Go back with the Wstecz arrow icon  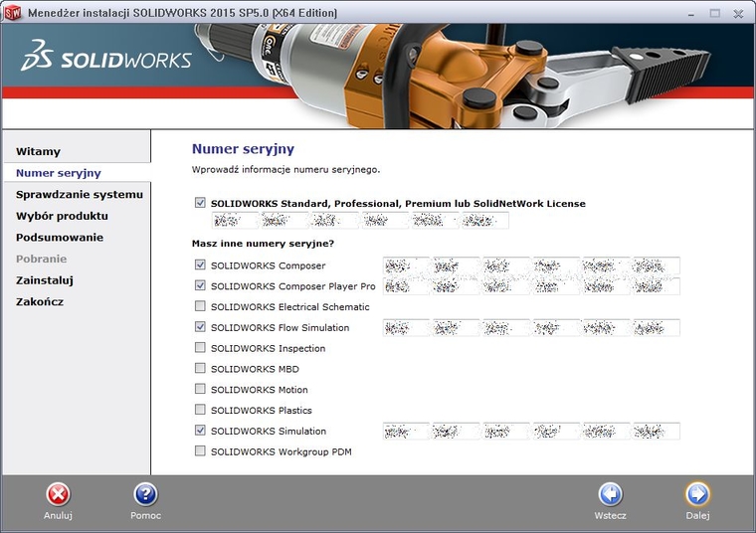611,494
